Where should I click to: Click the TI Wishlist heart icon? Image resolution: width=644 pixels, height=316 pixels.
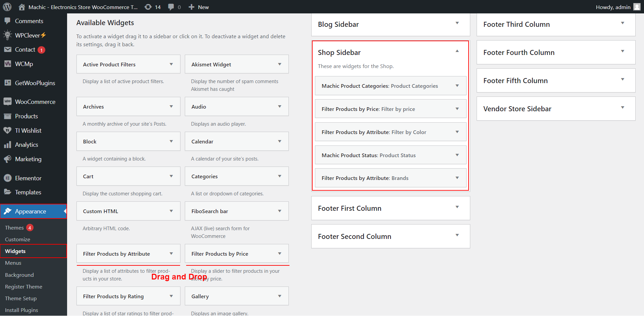[7, 131]
